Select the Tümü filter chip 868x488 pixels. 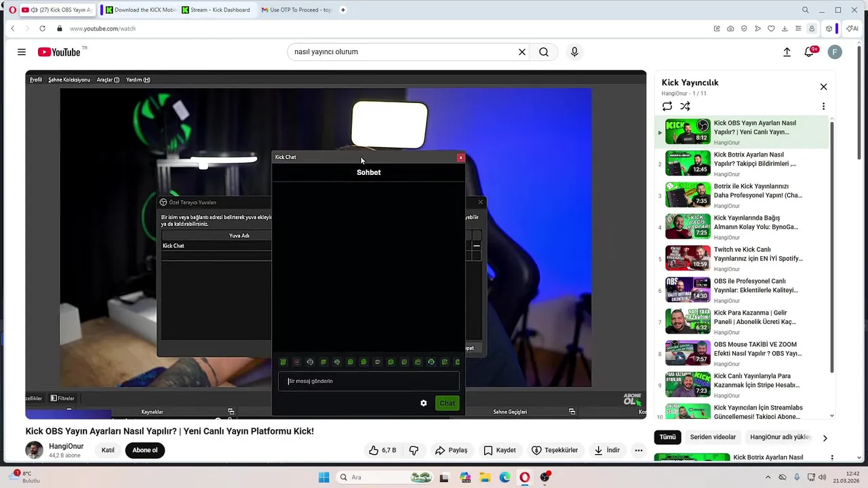pyautogui.click(x=668, y=437)
